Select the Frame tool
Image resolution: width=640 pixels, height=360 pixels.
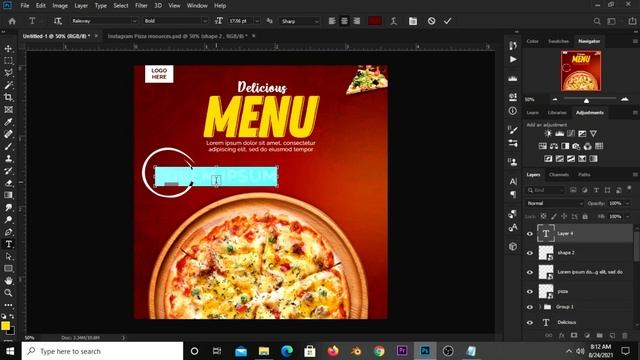[x=8, y=110]
